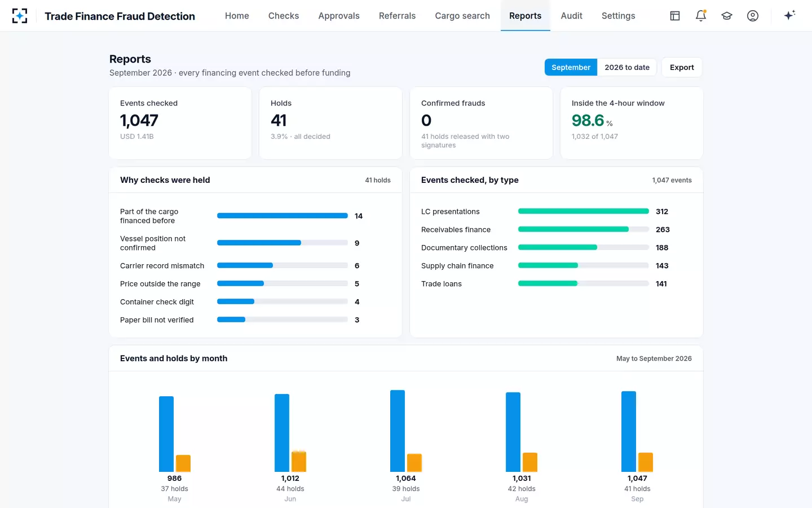Open the layout panel icon in the header

click(675, 16)
